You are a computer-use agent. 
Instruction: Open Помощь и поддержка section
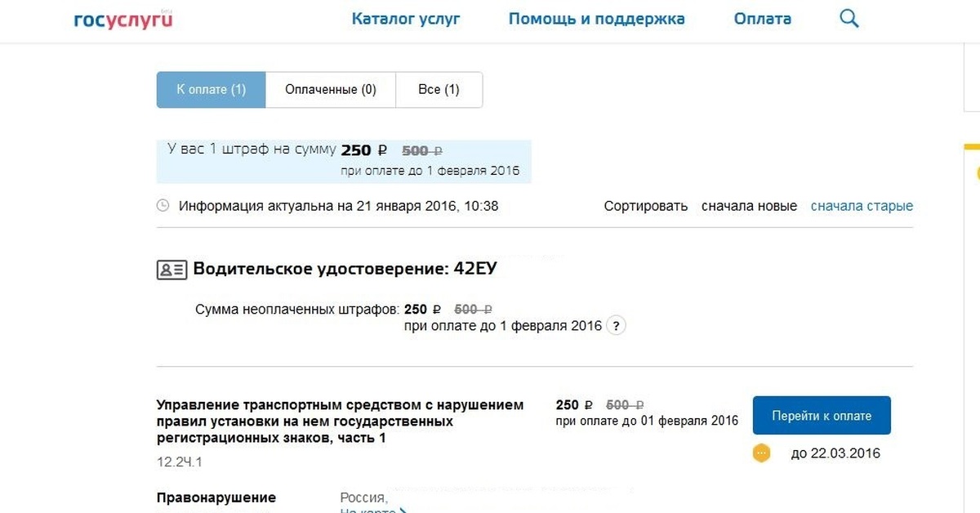[x=596, y=19]
